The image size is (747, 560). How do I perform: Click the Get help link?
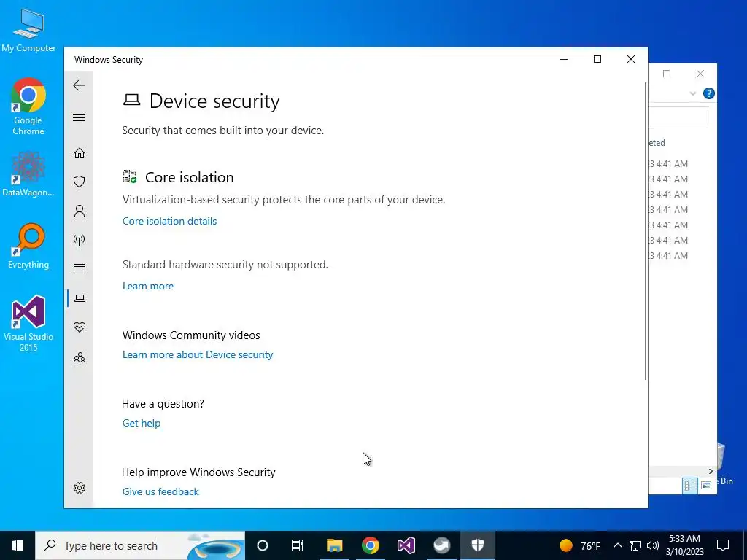142,423
